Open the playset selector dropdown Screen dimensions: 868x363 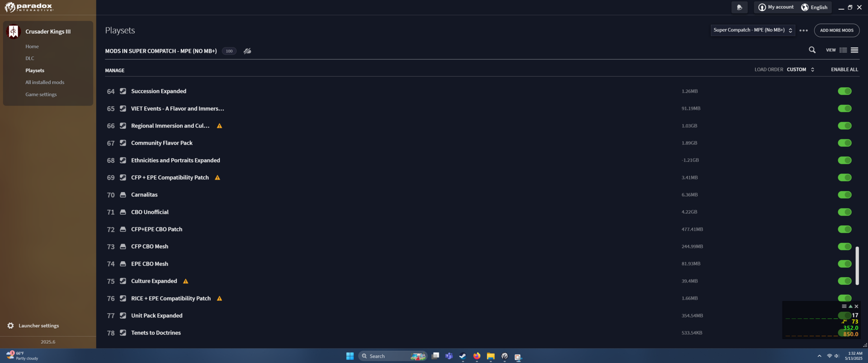pyautogui.click(x=753, y=30)
